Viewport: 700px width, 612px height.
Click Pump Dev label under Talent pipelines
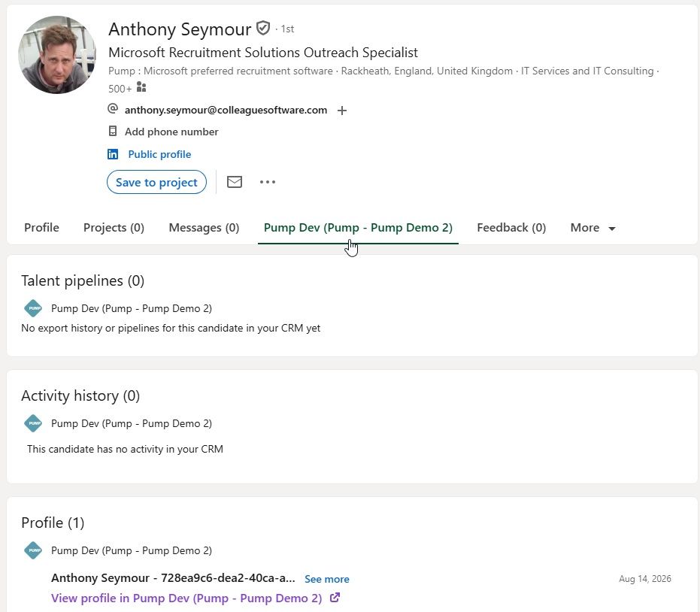pyautogui.click(x=132, y=308)
